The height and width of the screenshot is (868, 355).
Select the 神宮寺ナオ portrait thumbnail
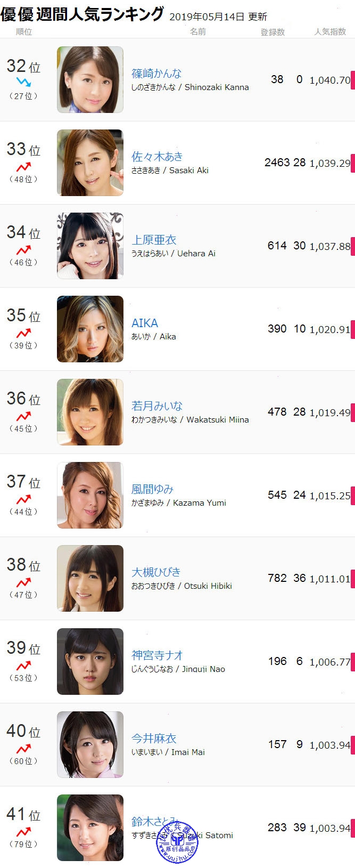pyautogui.click(x=90, y=661)
